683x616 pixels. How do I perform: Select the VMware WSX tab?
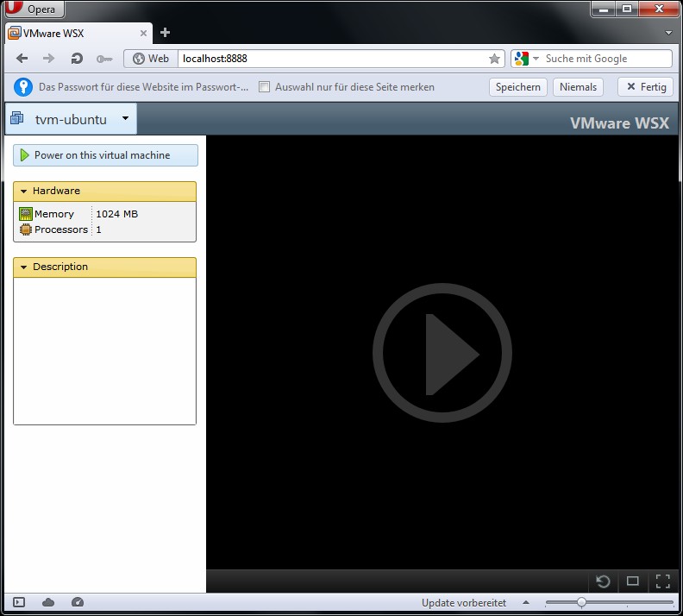click(x=78, y=33)
